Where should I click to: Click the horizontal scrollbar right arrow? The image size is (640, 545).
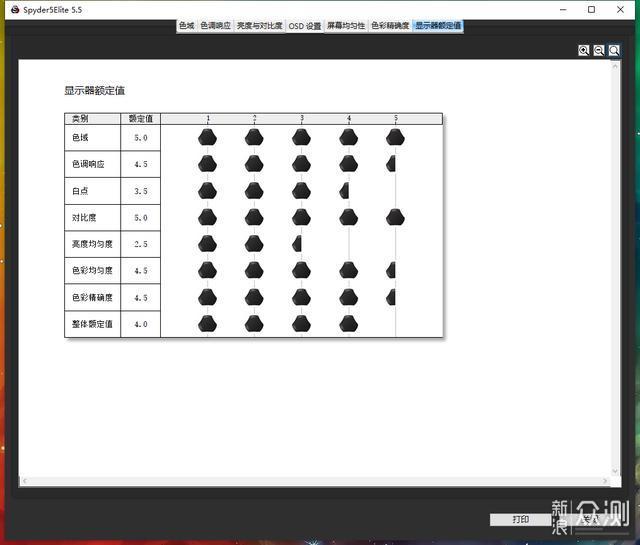pyautogui.click(x=605, y=481)
